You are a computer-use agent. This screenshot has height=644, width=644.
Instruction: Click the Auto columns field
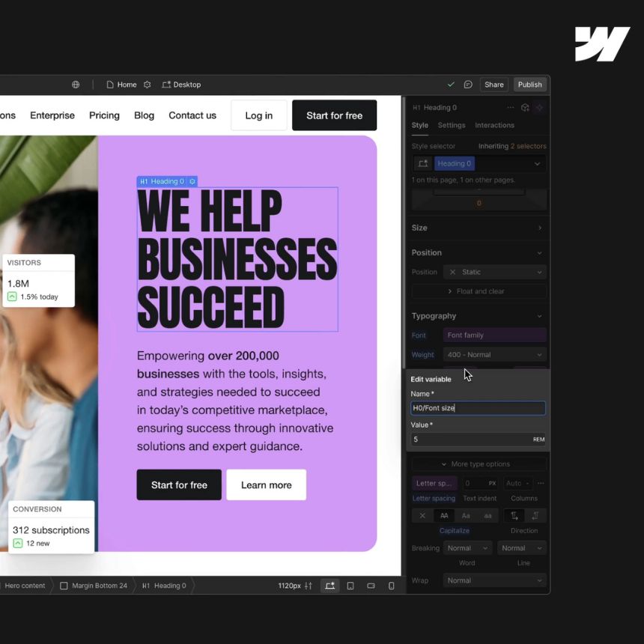pyautogui.click(x=518, y=484)
